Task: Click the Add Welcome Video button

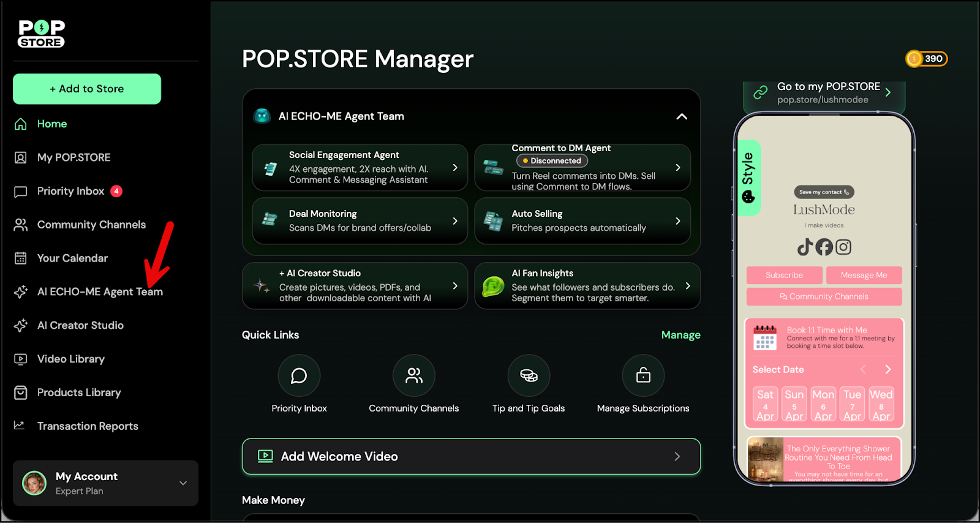Action: point(471,456)
